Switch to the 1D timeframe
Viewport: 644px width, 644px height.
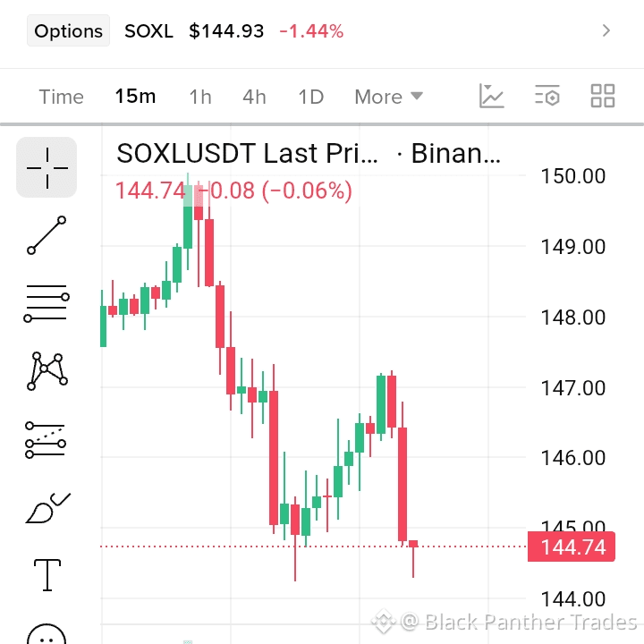pos(311,97)
